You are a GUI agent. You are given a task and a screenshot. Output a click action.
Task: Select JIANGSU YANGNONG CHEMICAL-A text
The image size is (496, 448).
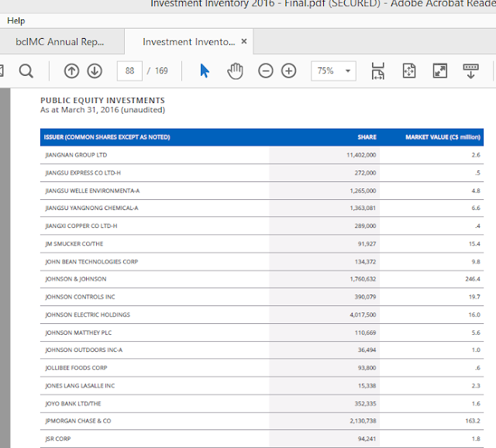click(x=91, y=208)
